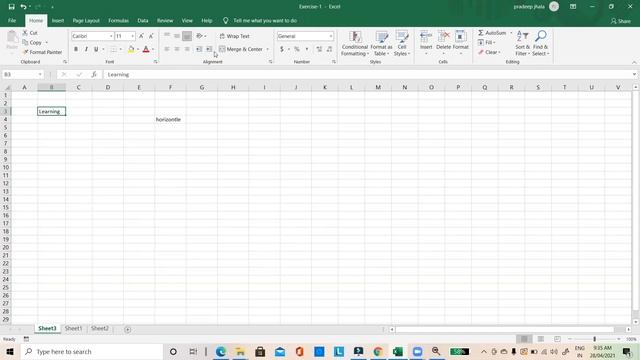Click the cell containing horizontle
The width and height of the screenshot is (640, 360).
[x=171, y=120]
